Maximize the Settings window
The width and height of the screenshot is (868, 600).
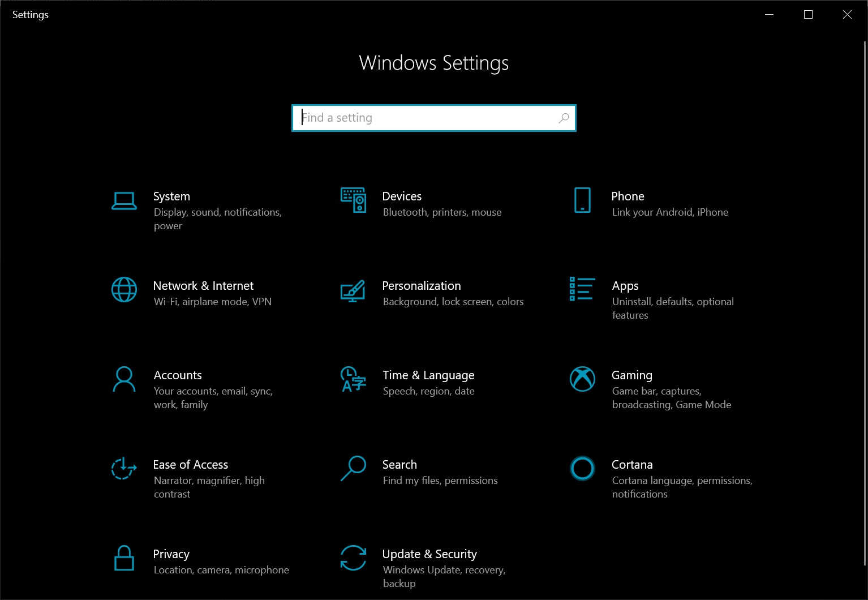pos(808,15)
